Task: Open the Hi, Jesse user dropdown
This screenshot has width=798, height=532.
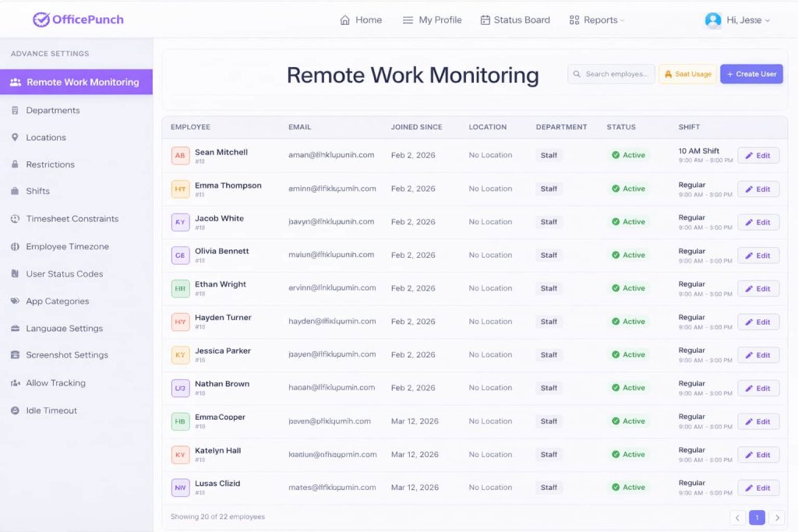Action: [737, 20]
